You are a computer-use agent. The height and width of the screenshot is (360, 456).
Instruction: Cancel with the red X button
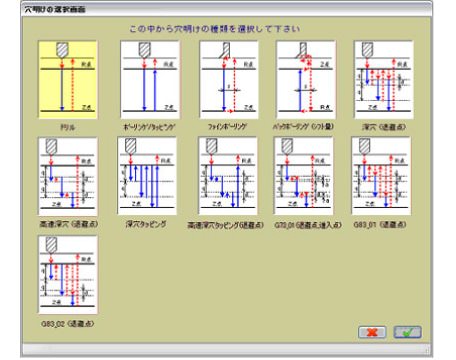[x=372, y=332]
